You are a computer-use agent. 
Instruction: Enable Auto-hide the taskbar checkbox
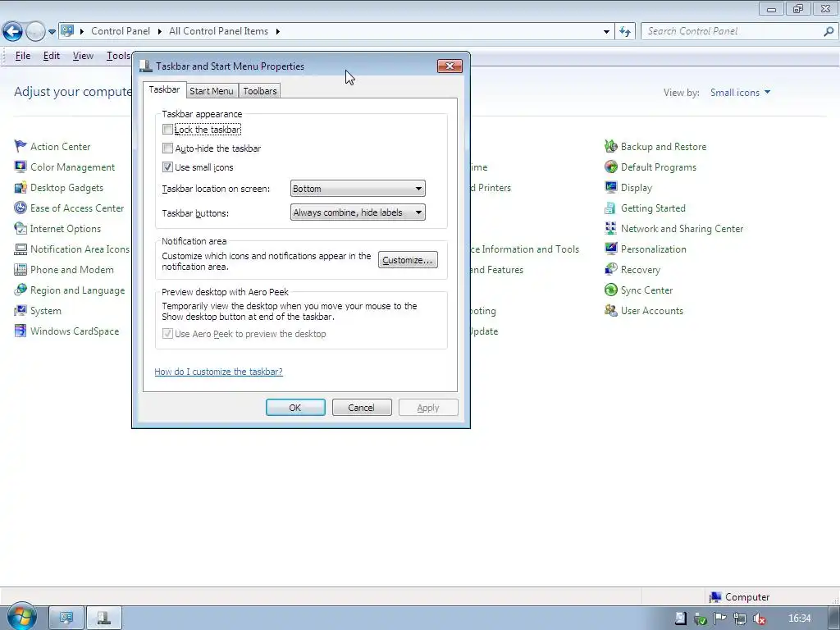pyautogui.click(x=167, y=148)
